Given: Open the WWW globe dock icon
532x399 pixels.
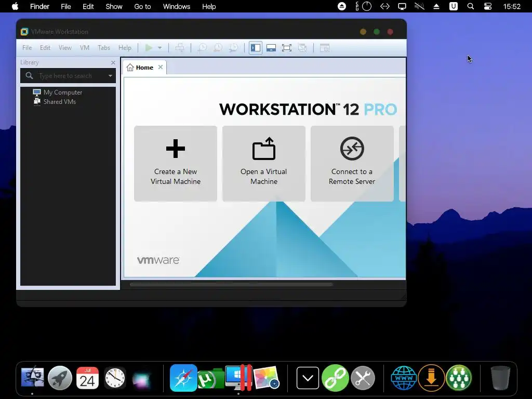Looking at the screenshot, I should point(404,378).
